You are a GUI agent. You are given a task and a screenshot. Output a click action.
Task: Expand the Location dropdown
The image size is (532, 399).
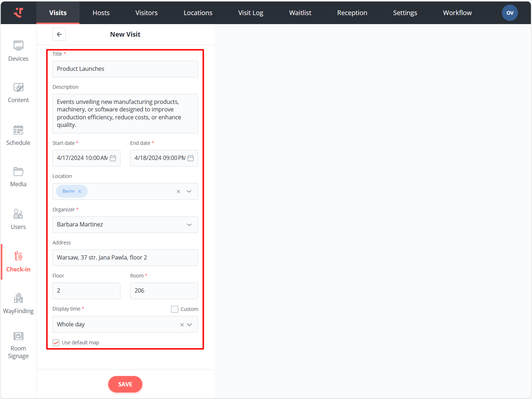pyautogui.click(x=189, y=192)
